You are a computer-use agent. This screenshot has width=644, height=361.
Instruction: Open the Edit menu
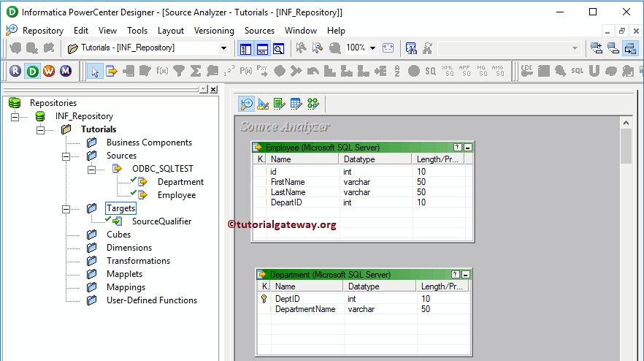(81, 31)
